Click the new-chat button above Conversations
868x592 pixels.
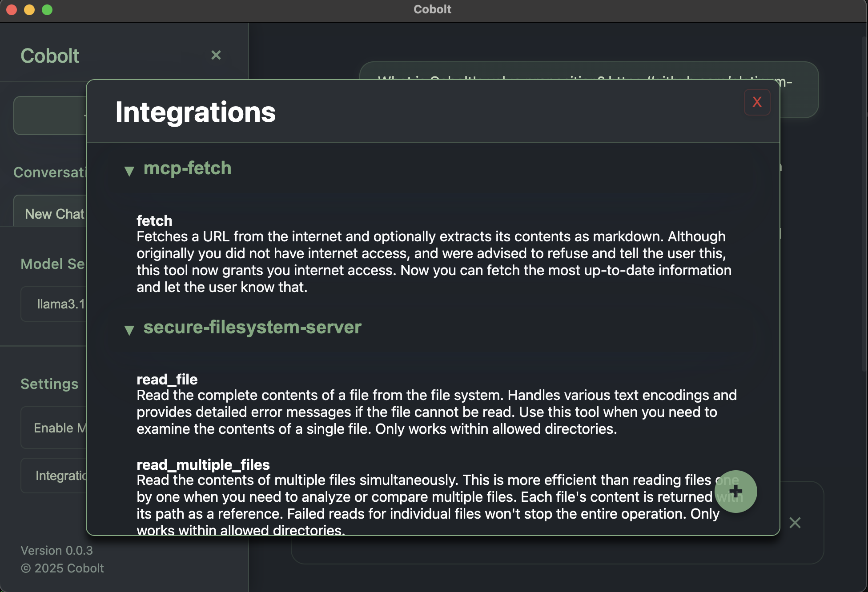[50, 116]
